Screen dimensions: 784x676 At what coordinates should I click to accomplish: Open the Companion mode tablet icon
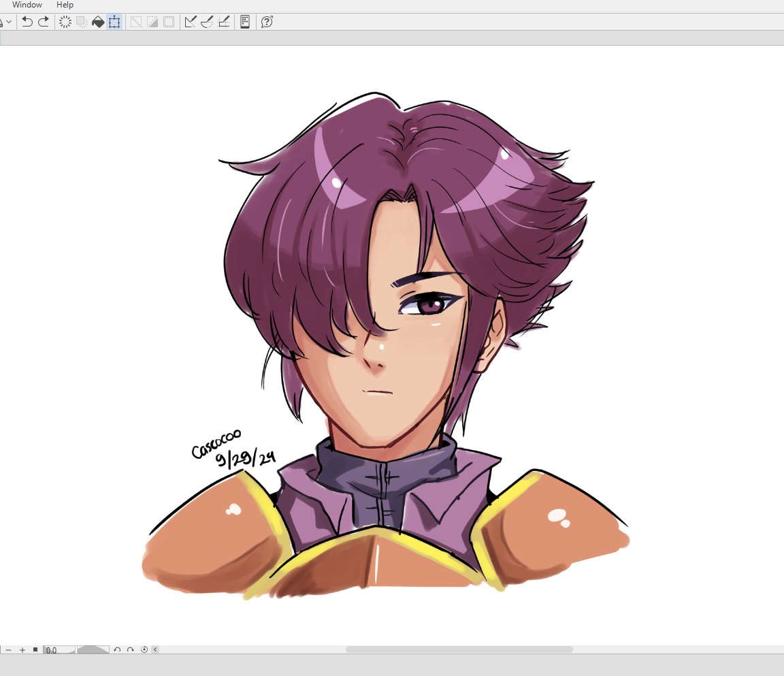[244, 22]
